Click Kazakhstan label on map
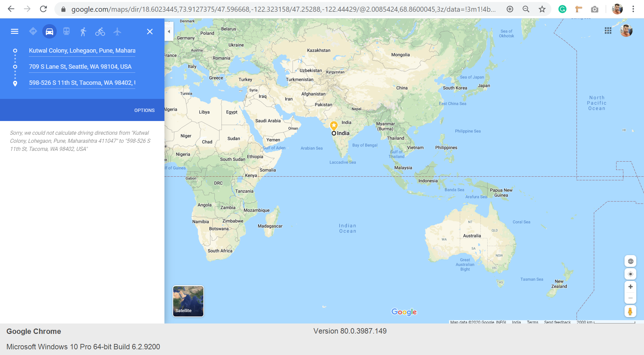The image size is (644, 355). click(318, 50)
